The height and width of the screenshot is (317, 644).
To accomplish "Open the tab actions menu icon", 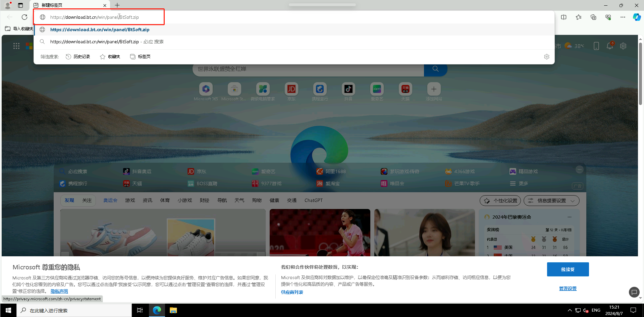I will (x=20, y=5).
